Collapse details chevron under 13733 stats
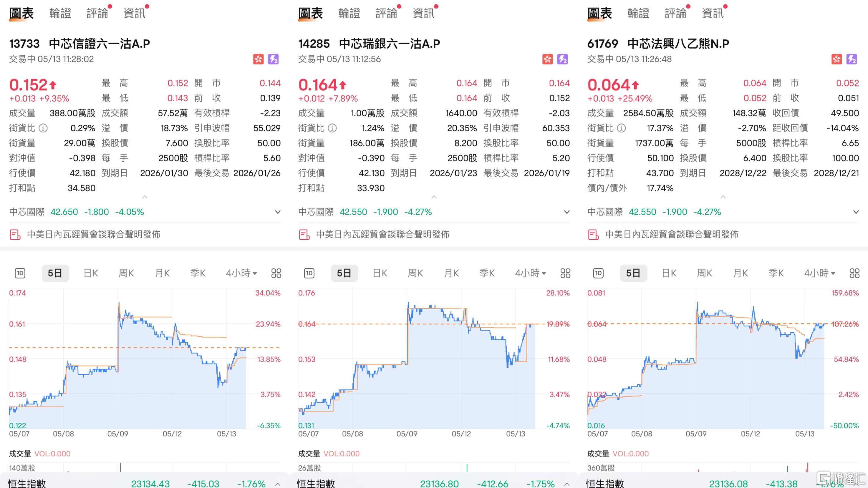868x488 pixels. tap(145, 197)
